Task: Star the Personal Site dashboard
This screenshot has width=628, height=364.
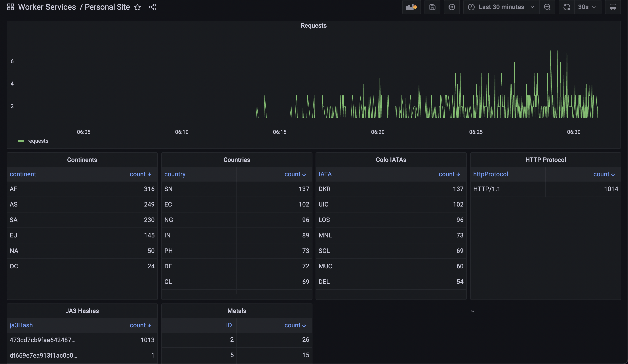Action: (x=138, y=7)
